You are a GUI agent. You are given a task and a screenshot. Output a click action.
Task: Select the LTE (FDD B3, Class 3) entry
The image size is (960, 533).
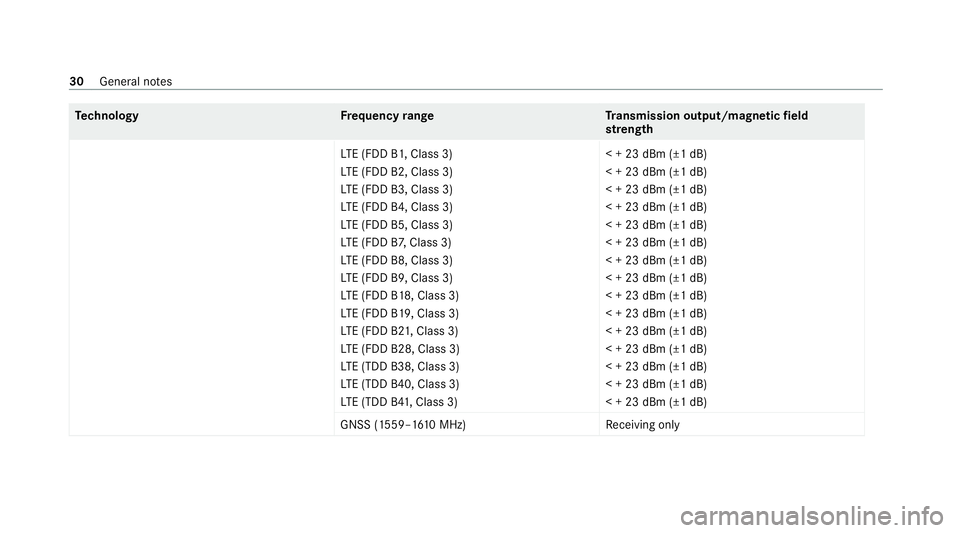(x=396, y=190)
